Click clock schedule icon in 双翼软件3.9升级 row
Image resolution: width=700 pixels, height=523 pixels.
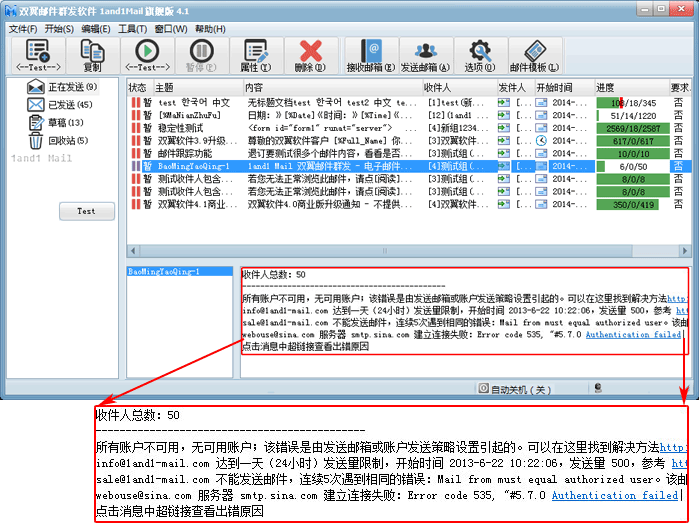click(541, 141)
